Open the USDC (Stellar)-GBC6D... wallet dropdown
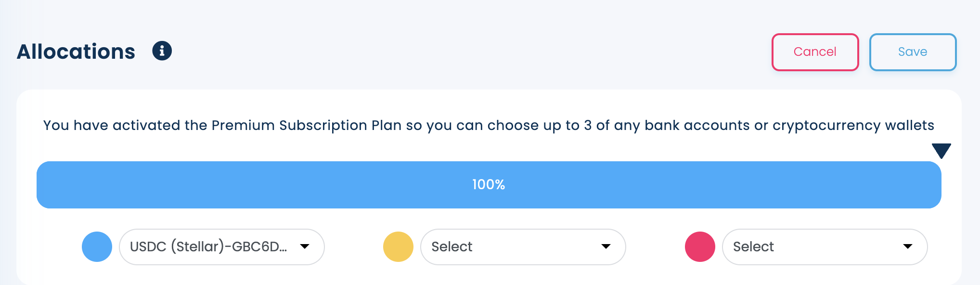The height and width of the screenshot is (285, 980). 222,247
